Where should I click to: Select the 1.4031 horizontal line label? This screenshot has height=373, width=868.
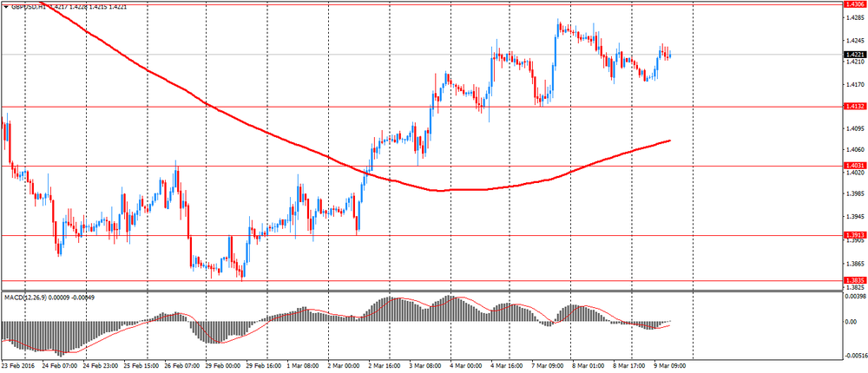(855, 166)
